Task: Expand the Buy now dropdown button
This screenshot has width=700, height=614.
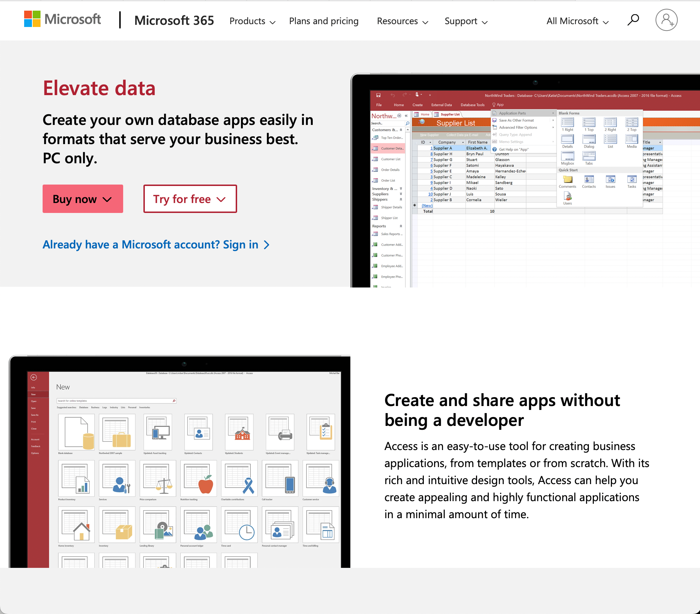Action: pos(83,199)
